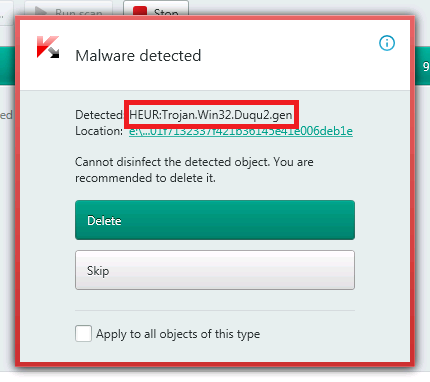Enable Apply to all objects checkbox

point(83,333)
